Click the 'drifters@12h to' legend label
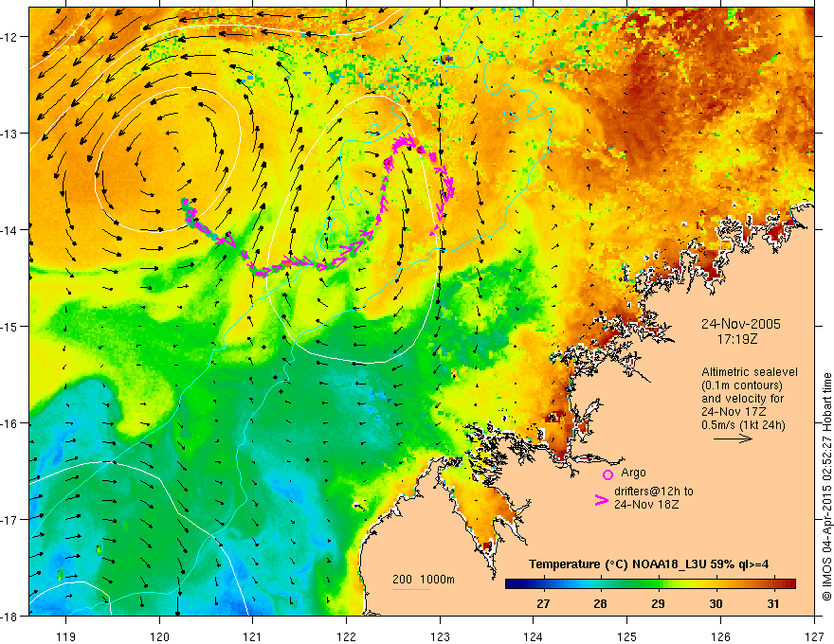This screenshot has width=834, height=644. point(654,492)
